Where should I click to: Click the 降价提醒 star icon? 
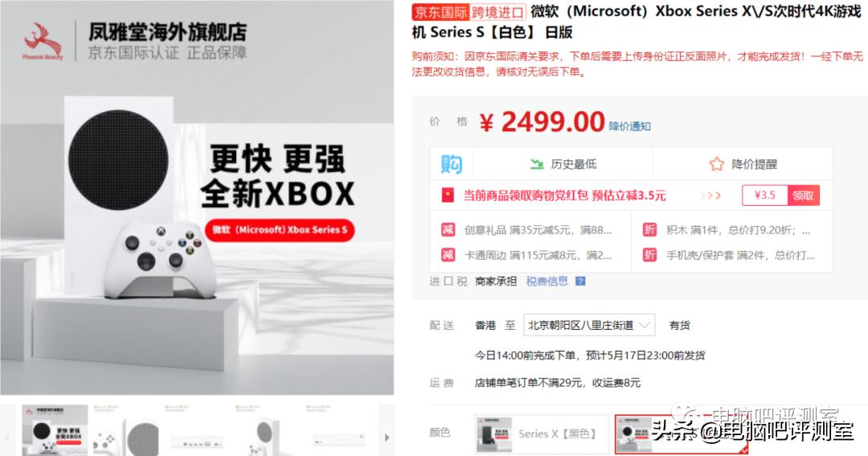pos(716,164)
